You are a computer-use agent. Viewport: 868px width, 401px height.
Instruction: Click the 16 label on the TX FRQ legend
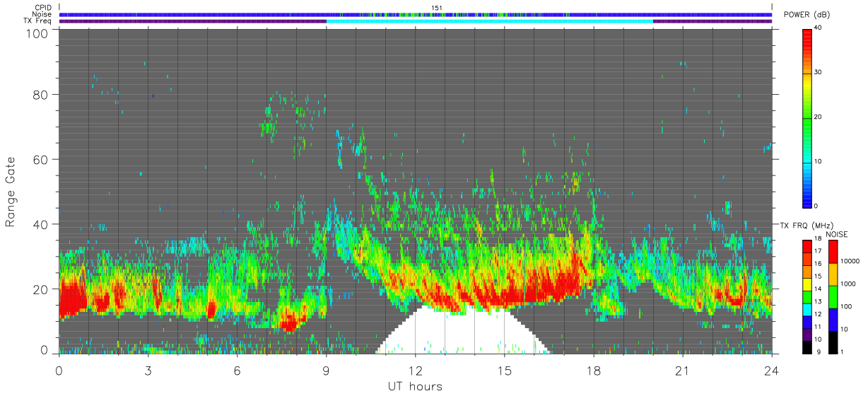pos(818,263)
